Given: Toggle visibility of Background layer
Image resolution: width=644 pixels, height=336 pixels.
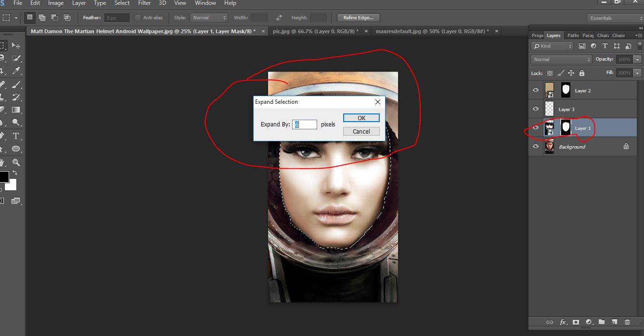Looking at the screenshot, I should pyautogui.click(x=536, y=147).
